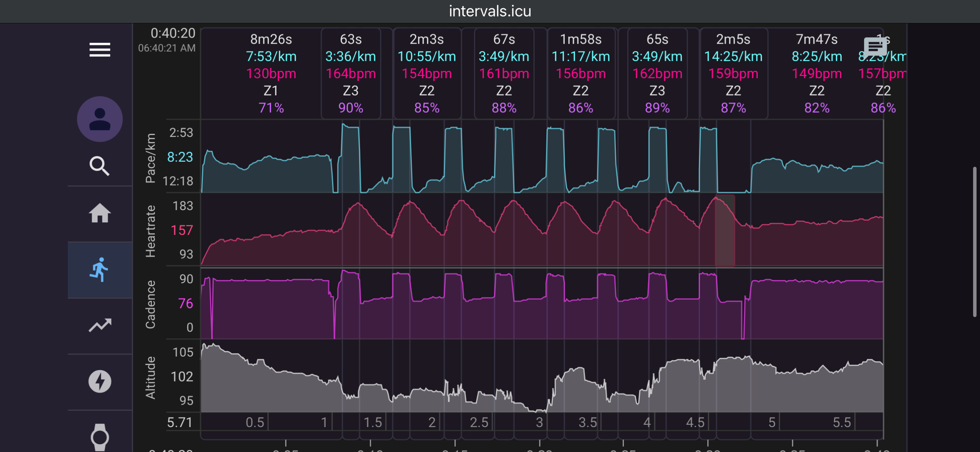Click the 105 altitude axis value

coord(183,352)
